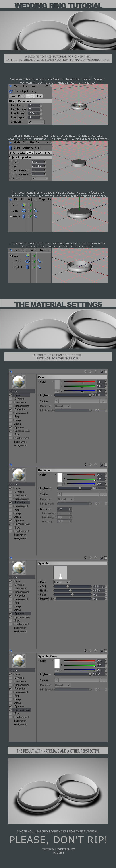Click the new-window icon in the Color material panel
Image resolution: width=116 pixels, height=868 pixels.
click(x=106, y=372)
